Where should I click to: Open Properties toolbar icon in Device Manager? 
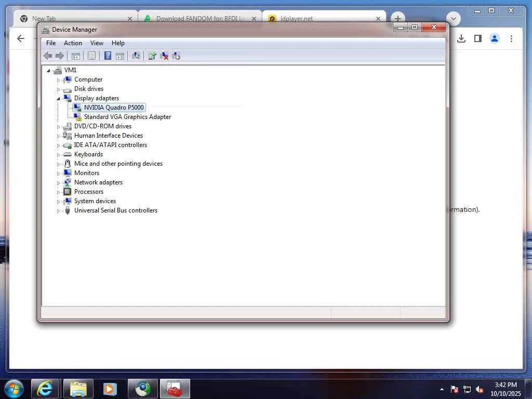tap(91, 56)
